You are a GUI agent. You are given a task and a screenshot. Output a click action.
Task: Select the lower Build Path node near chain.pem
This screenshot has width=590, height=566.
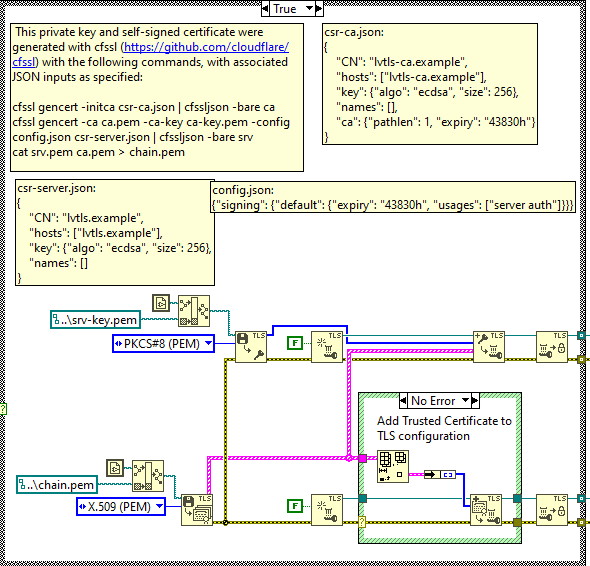148,476
